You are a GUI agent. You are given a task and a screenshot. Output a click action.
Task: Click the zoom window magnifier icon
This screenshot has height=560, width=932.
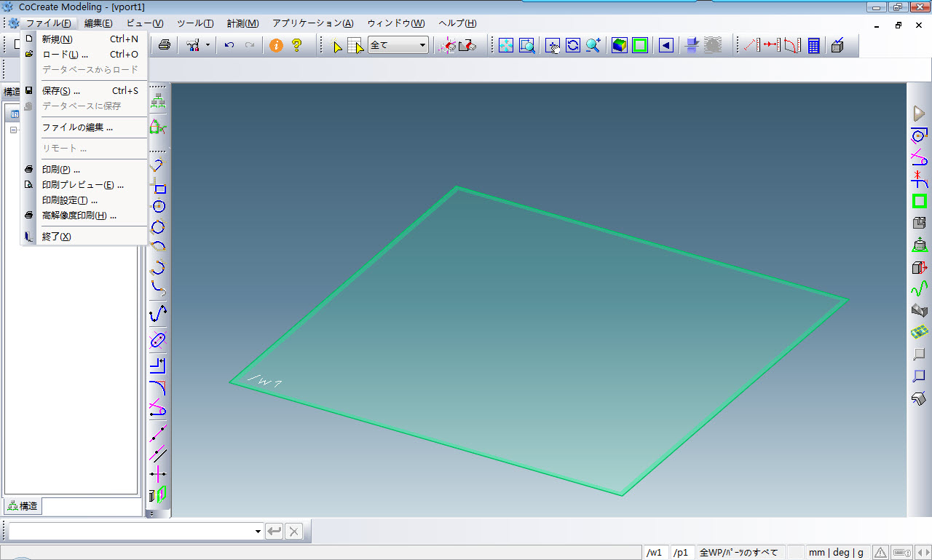pyautogui.click(x=526, y=45)
